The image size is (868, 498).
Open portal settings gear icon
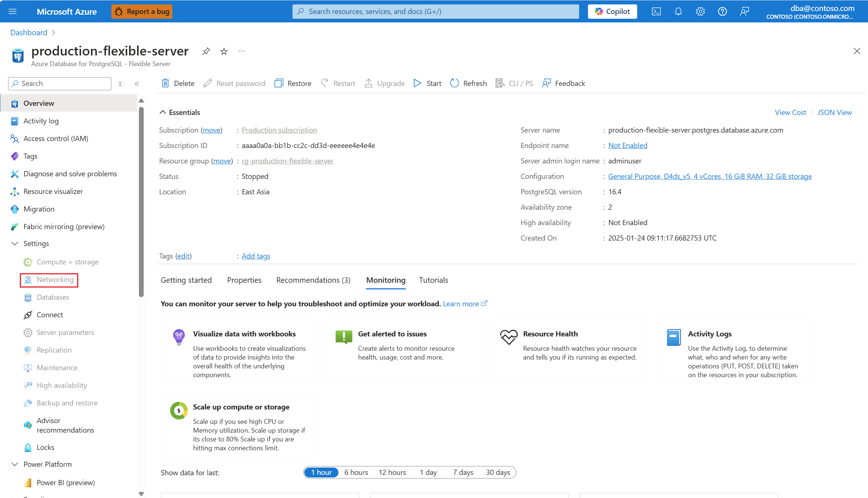pos(700,11)
